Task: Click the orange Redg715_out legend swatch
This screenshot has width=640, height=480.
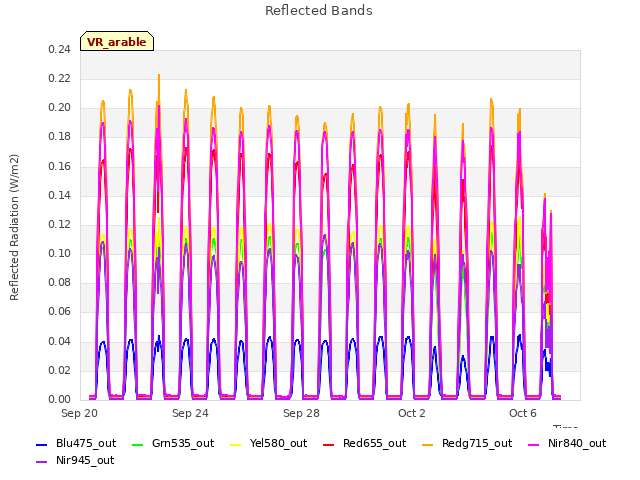Action: coord(427,444)
